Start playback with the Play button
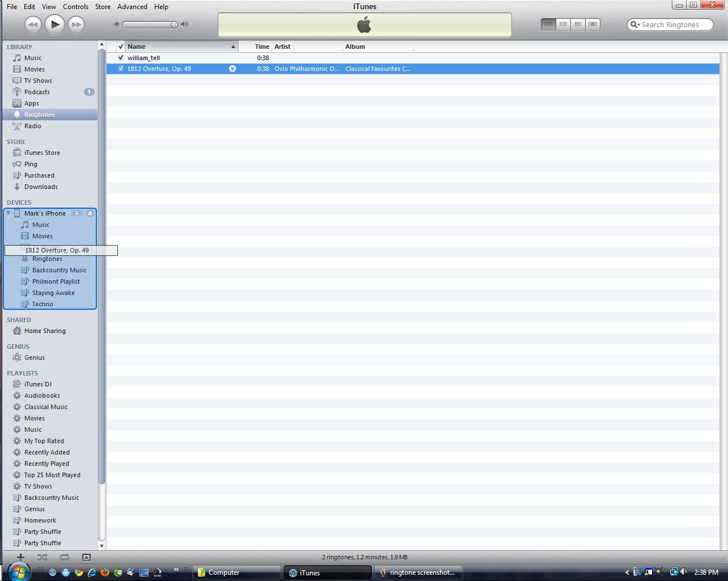The width and height of the screenshot is (728, 581). click(54, 24)
